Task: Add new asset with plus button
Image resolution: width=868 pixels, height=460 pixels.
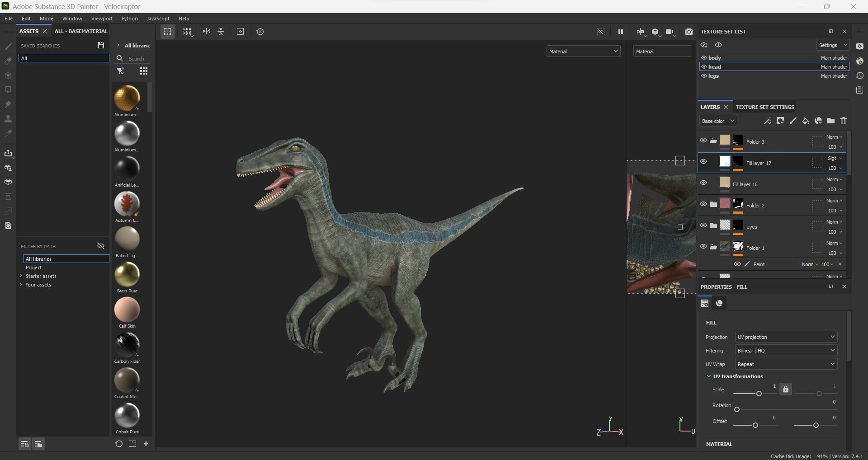Action: pyautogui.click(x=146, y=444)
